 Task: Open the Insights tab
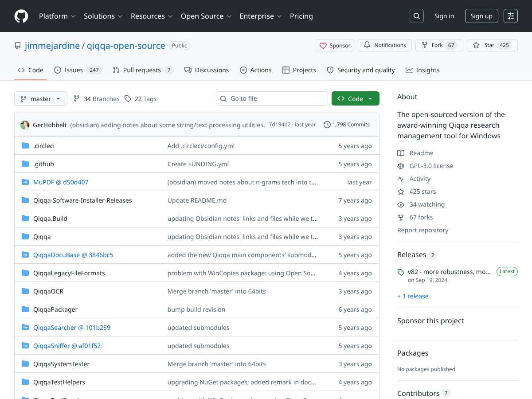click(422, 70)
